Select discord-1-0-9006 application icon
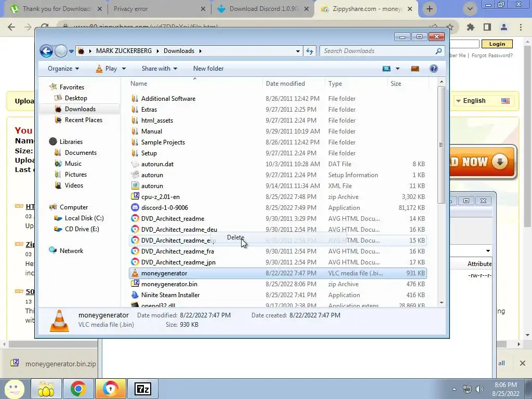This screenshot has width=532, height=399. (135, 207)
